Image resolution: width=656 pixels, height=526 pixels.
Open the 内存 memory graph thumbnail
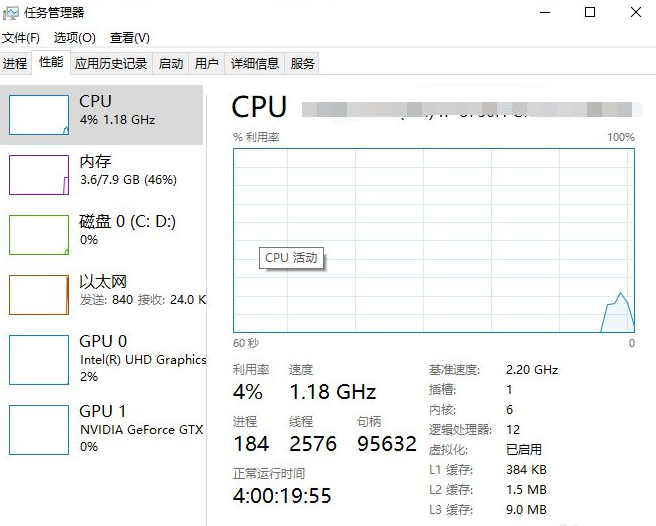tap(39, 175)
